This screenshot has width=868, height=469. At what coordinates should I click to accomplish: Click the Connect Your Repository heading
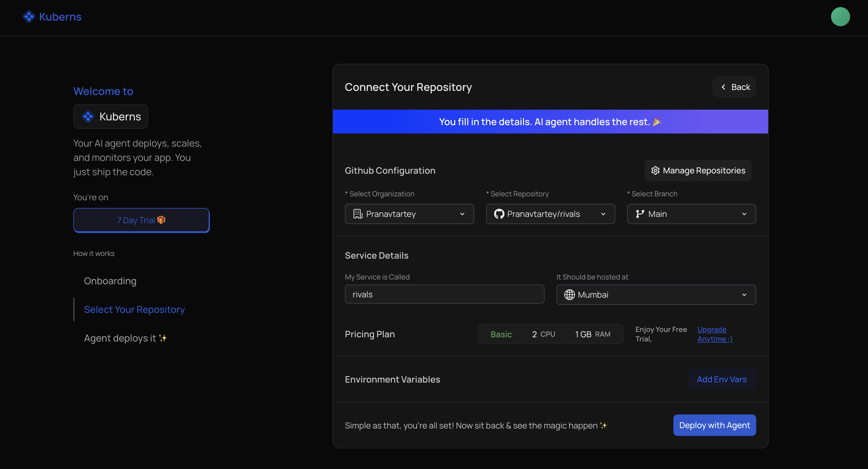point(408,87)
